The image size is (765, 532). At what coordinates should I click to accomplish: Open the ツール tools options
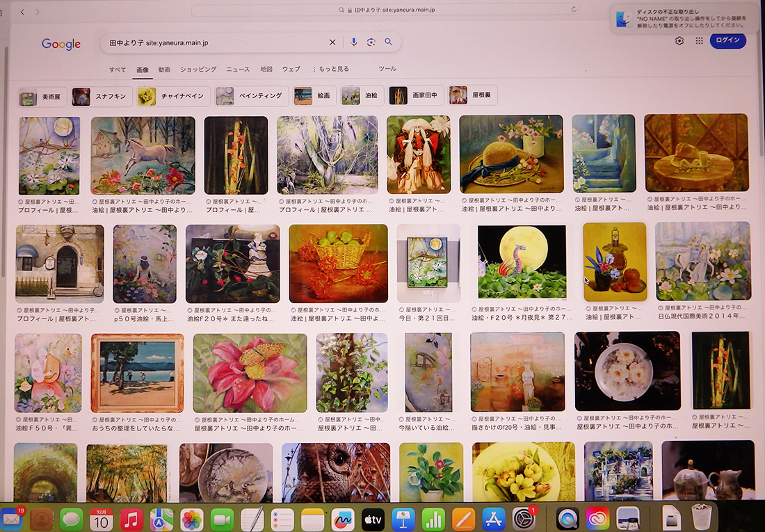[x=387, y=69]
